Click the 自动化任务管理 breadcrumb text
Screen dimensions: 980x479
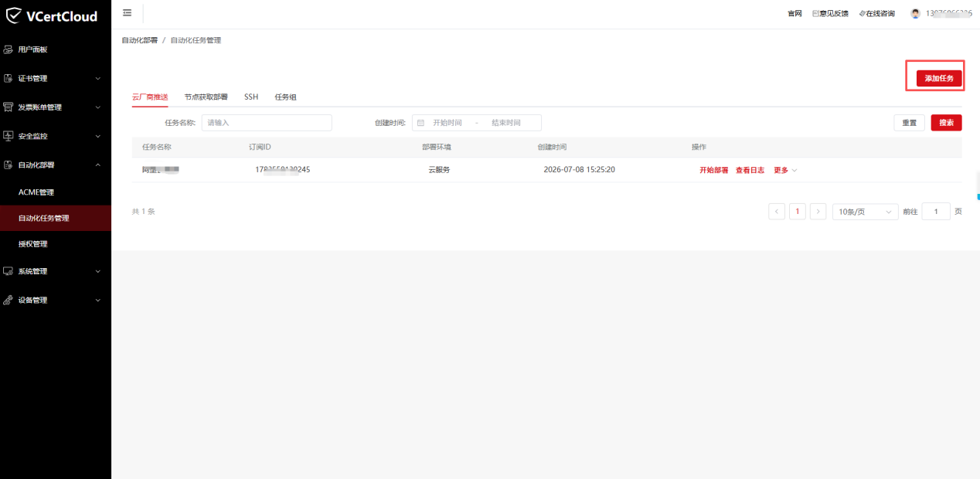tap(196, 40)
